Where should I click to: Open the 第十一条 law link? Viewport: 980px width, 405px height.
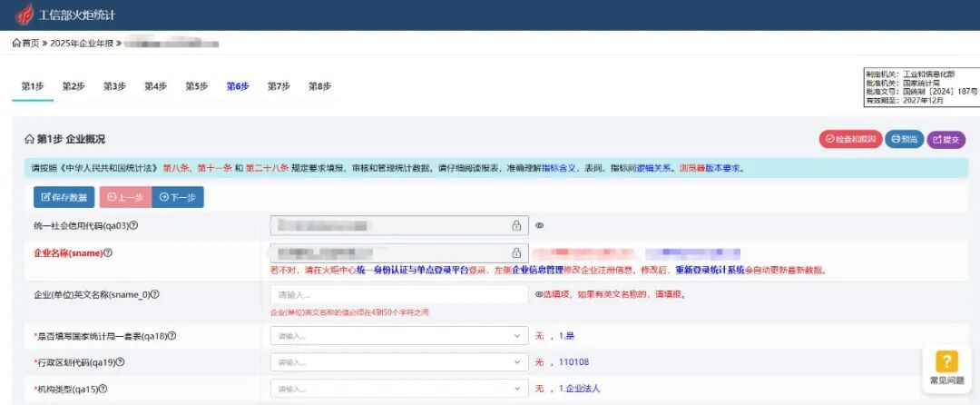(x=214, y=168)
